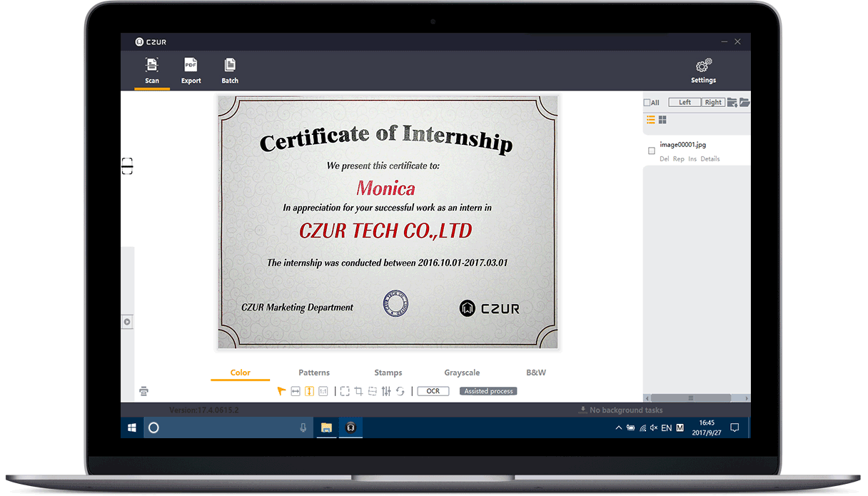Open the Export to PDF section

191,71
